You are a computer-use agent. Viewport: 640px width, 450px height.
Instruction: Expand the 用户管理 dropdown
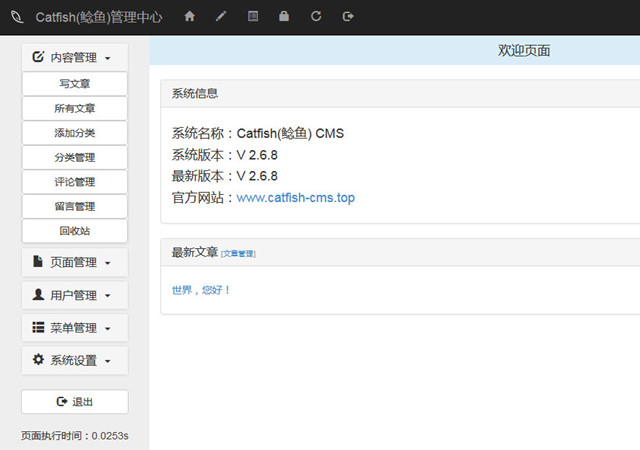point(74,295)
